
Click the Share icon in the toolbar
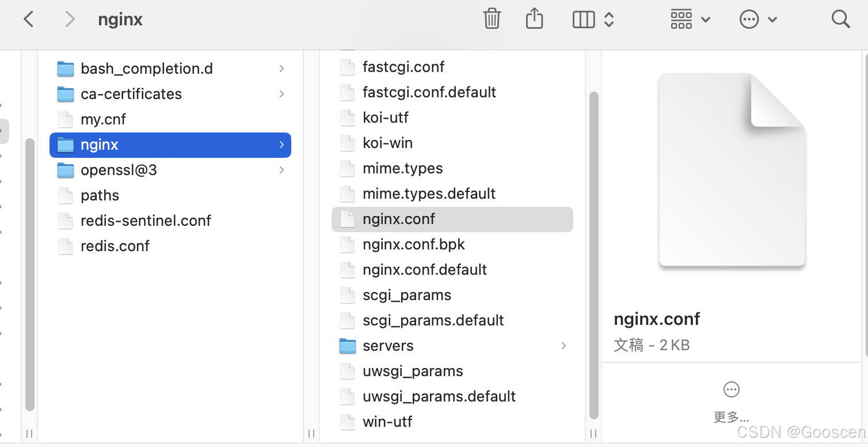534,18
